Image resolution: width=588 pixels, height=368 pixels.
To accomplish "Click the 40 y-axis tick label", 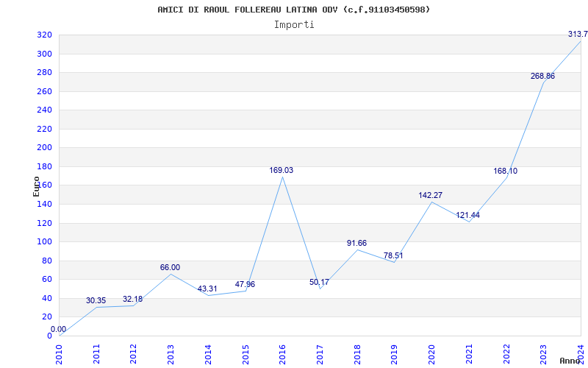I will (46, 299).
